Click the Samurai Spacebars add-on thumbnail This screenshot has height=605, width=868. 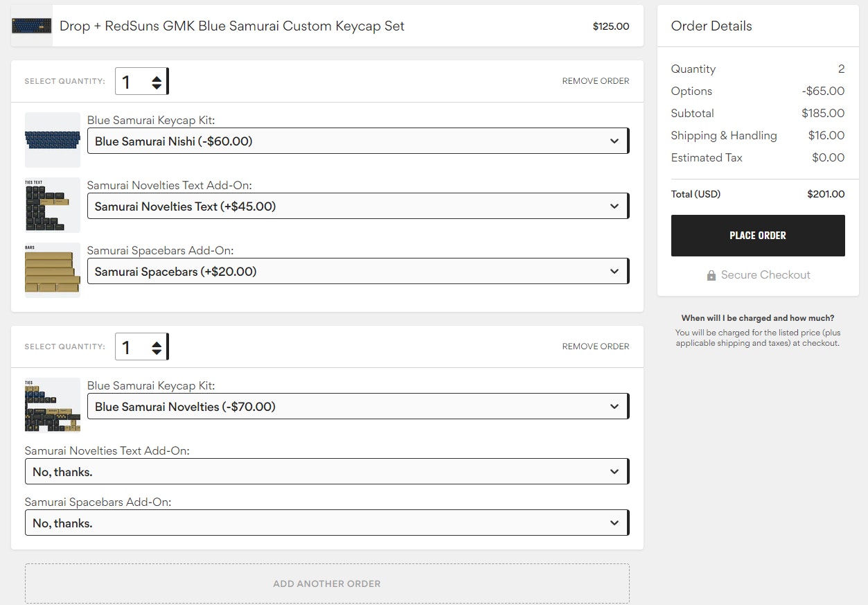tap(53, 270)
